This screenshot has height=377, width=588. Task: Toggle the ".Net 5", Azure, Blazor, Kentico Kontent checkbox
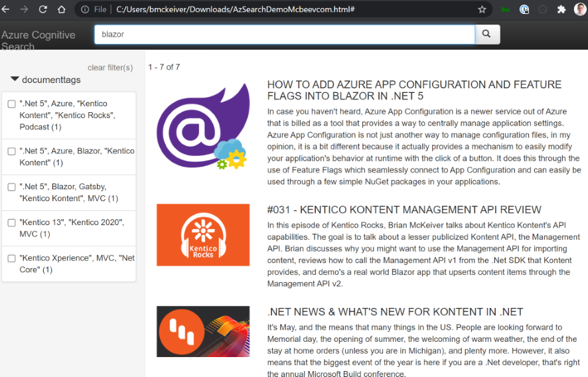coord(12,151)
